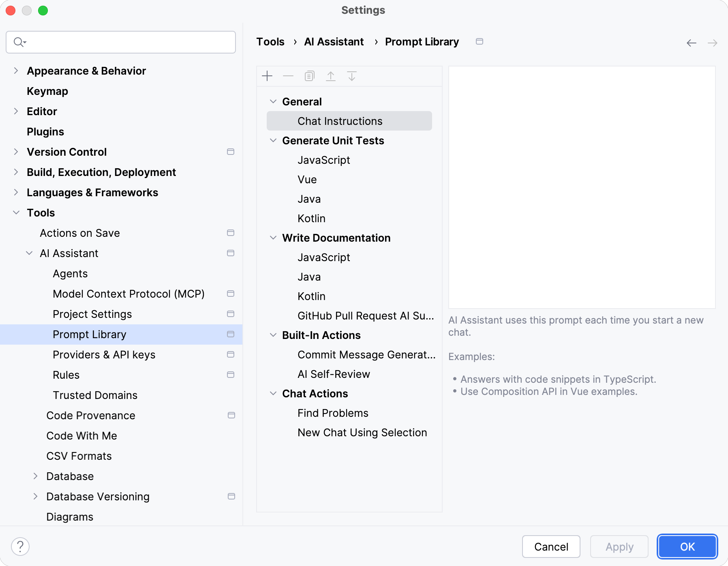Select the Keymap settings page
The width and height of the screenshot is (728, 566).
[x=47, y=91]
